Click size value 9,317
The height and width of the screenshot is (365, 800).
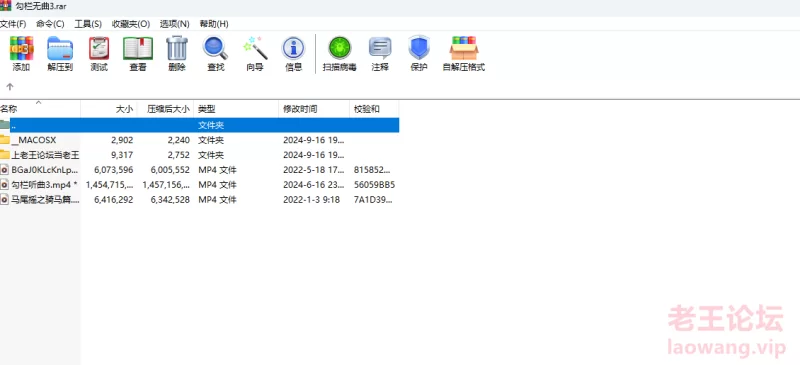122,155
